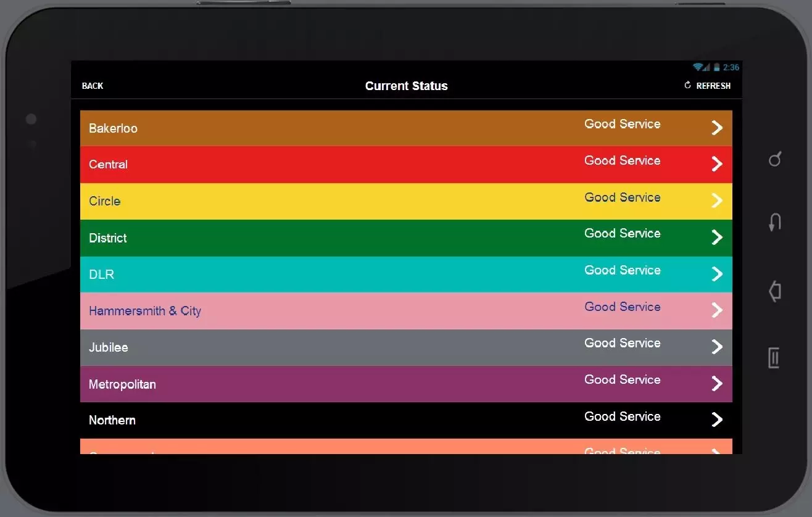Select the Central line name
812x517 pixels.
108,164
